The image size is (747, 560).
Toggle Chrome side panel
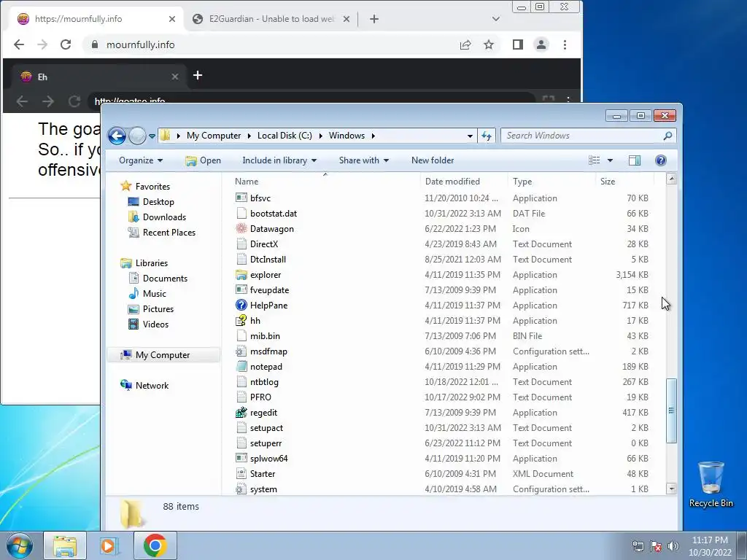point(517,44)
